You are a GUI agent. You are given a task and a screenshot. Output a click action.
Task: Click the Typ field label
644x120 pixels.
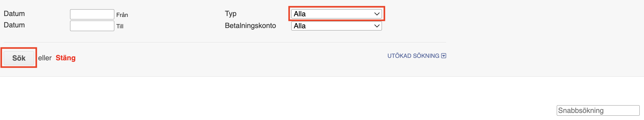(x=231, y=14)
